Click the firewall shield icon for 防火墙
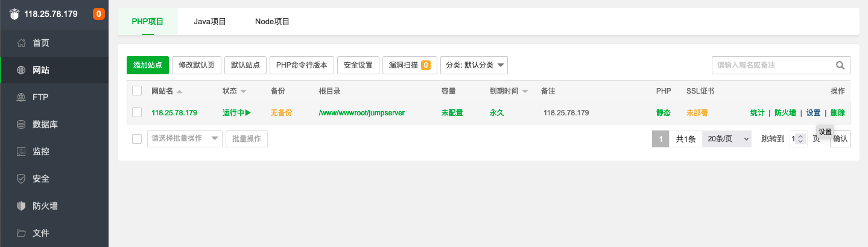 pyautogui.click(x=22, y=206)
